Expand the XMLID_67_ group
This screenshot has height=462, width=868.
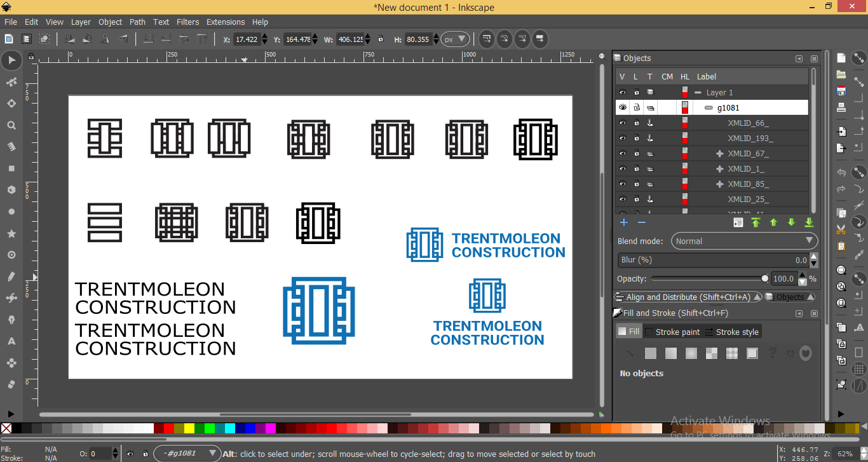coord(720,154)
